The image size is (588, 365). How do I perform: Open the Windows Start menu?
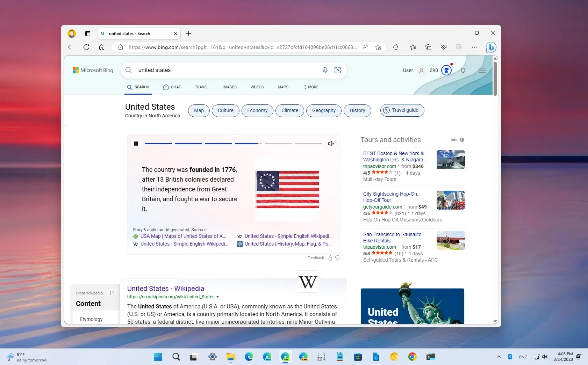coord(158,357)
